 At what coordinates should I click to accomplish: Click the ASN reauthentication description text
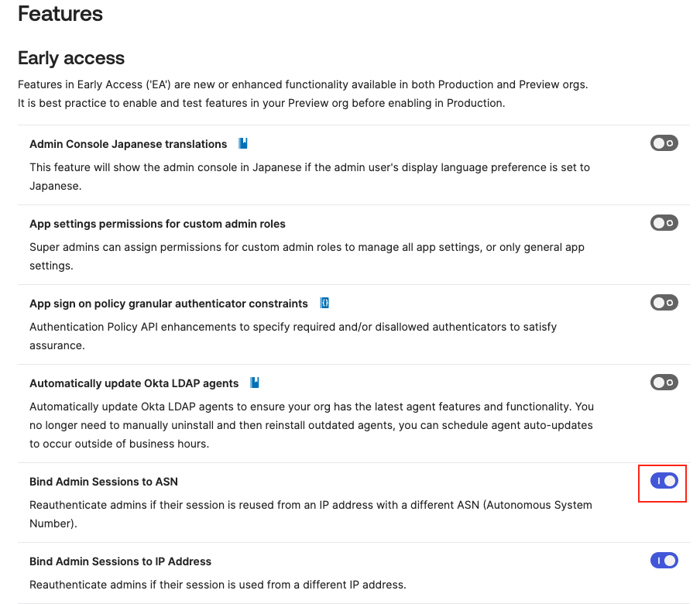(x=310, y=513)
